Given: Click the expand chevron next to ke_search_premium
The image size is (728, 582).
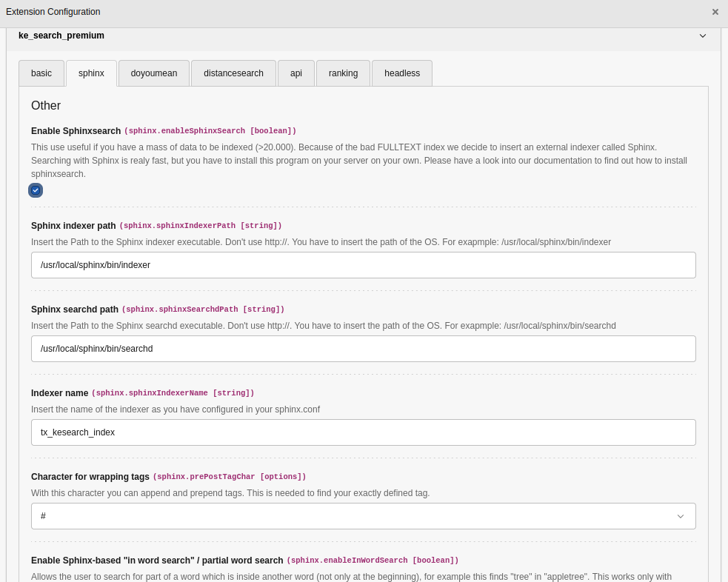Looking at the screenshot, I should click(702, 35).
